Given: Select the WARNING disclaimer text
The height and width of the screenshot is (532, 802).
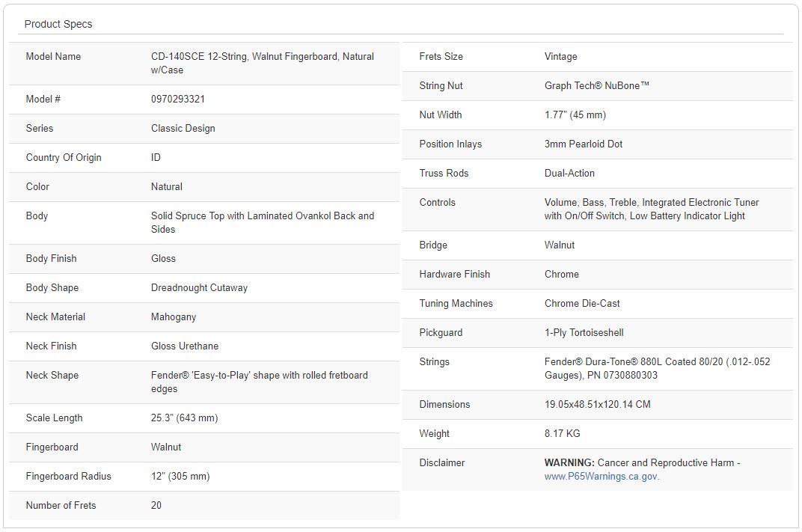Looking at the screenshot, I should click(x=643, y=463).
